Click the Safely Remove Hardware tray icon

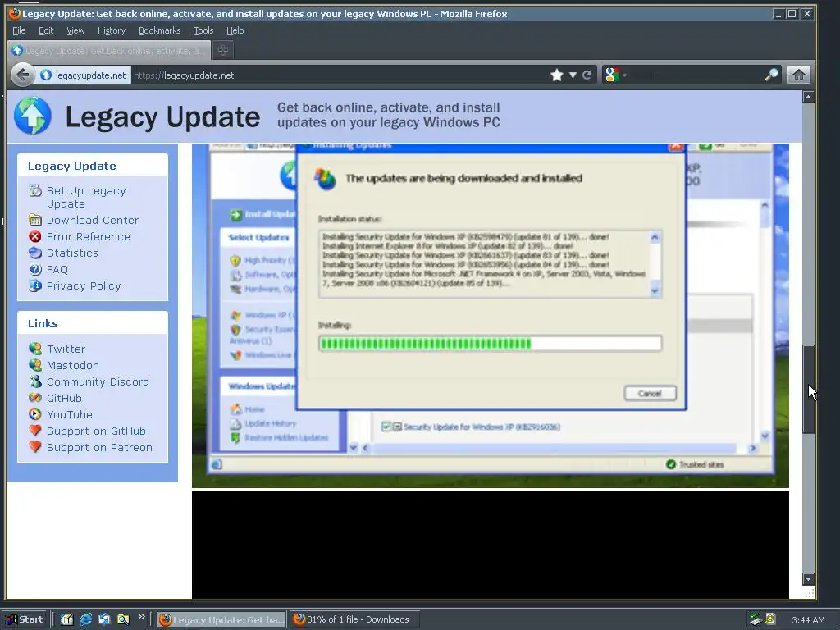coord(756,620)
